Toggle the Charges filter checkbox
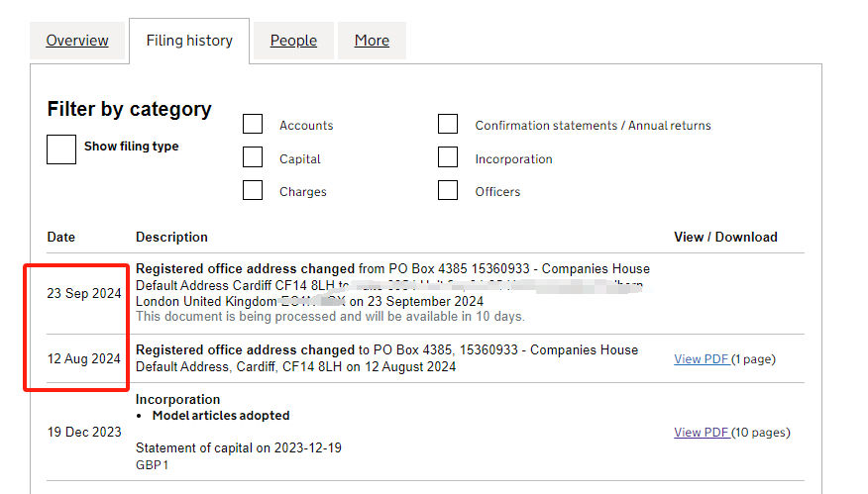The width and height of the screenshot is (868, 494). [x=253, y=190]
